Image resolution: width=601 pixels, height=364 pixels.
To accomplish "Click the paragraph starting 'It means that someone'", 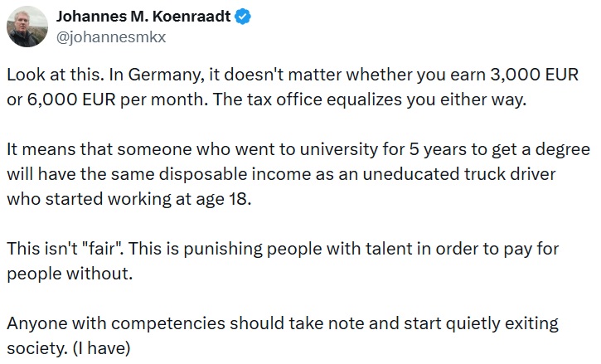I will coord(298,174).
